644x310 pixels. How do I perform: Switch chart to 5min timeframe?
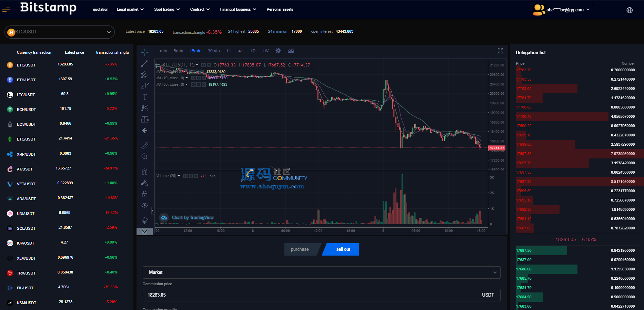(x=178, y=51)
